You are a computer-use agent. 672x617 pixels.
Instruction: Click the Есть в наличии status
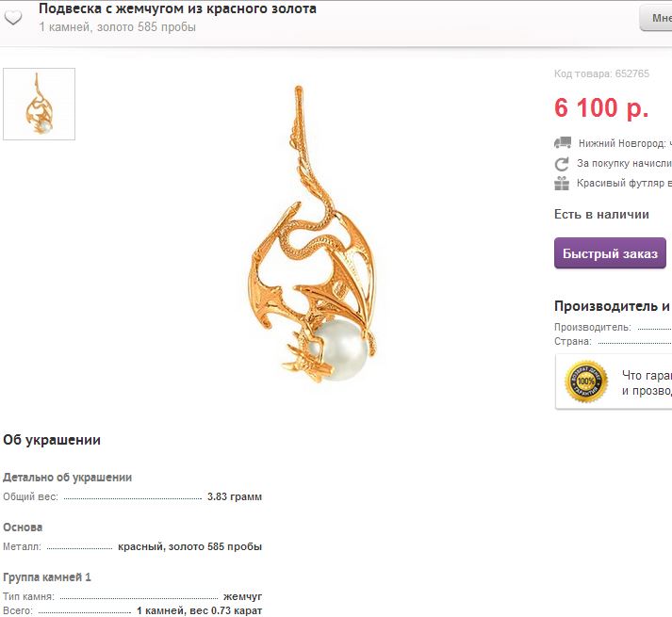(601, 214)
